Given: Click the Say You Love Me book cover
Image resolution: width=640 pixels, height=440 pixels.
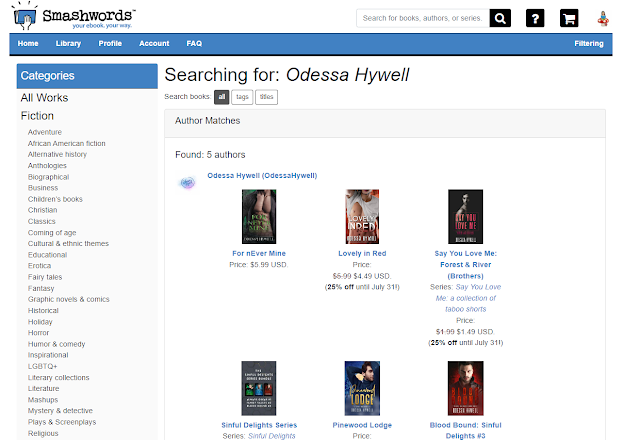Looking at the screenshot, I should [x=465, y=216].
